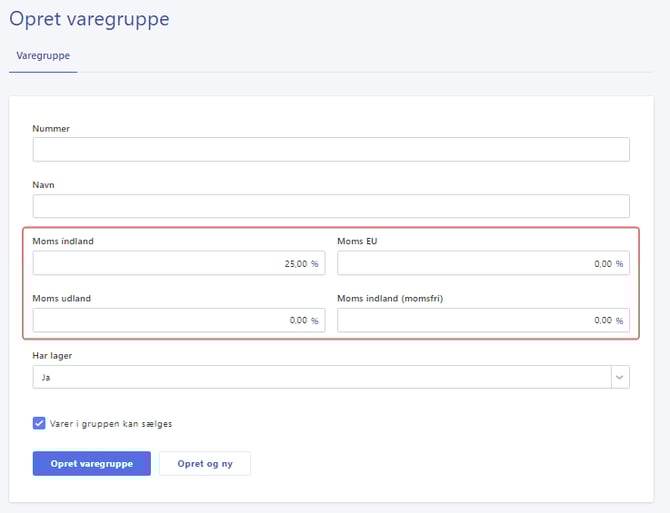Click the Moms indland (momsfri) field
Screen dimensions: 670x513
[x=483, y=320]
